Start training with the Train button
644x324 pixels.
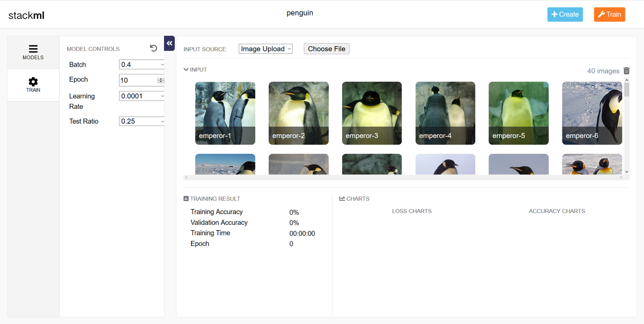pos(609,15)
